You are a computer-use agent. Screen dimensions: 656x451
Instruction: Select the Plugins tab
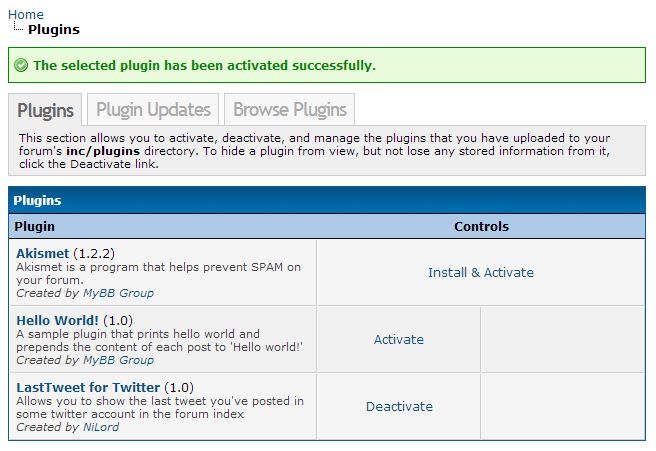tap(46, 110)
